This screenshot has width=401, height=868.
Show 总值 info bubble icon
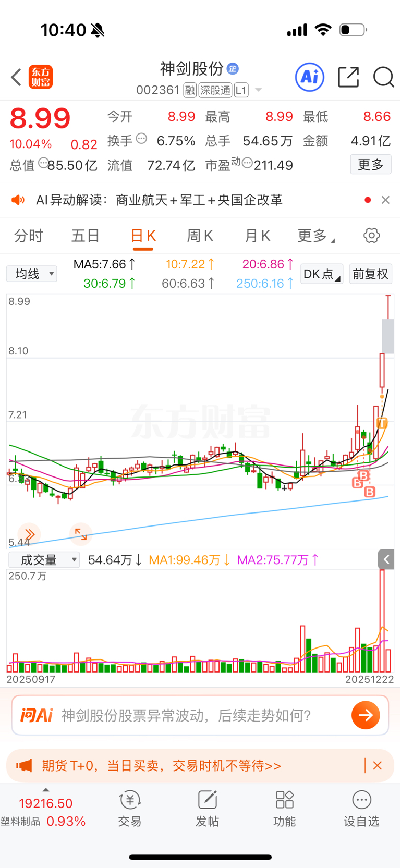pos(43,163)
